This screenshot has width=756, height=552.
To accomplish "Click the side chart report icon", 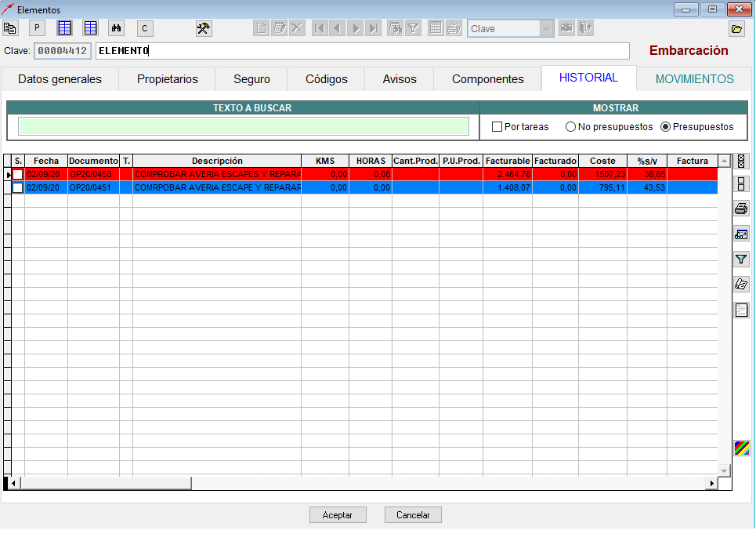I will 742,234.
